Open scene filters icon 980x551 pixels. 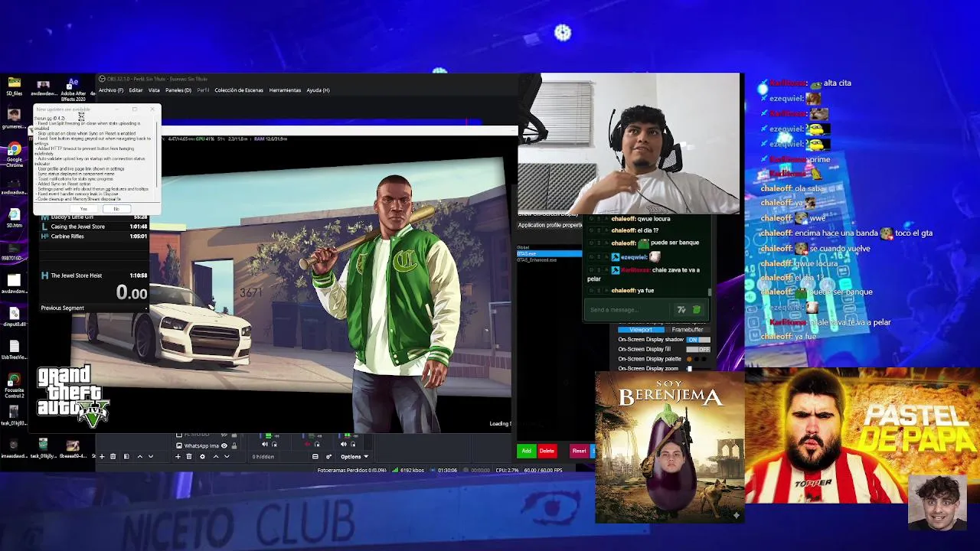click(126, 457)
